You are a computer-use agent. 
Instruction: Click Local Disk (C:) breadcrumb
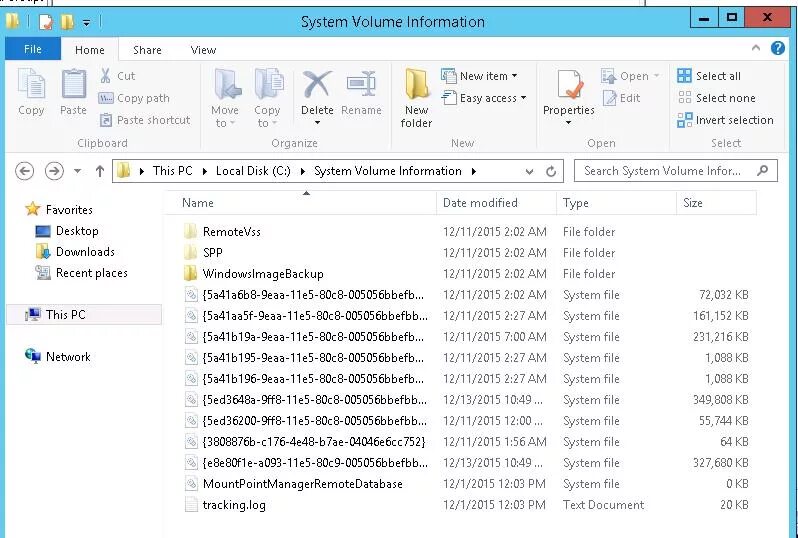253,171
